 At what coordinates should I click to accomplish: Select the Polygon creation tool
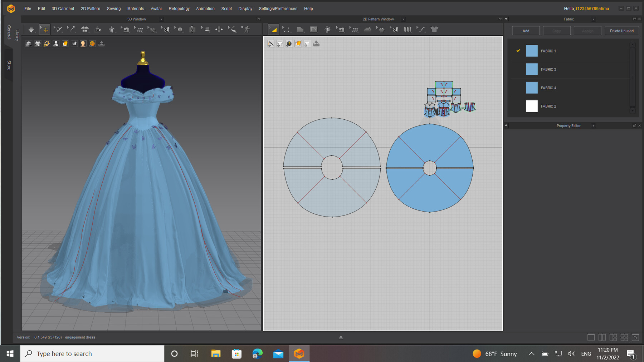click(x=300, y=29)
